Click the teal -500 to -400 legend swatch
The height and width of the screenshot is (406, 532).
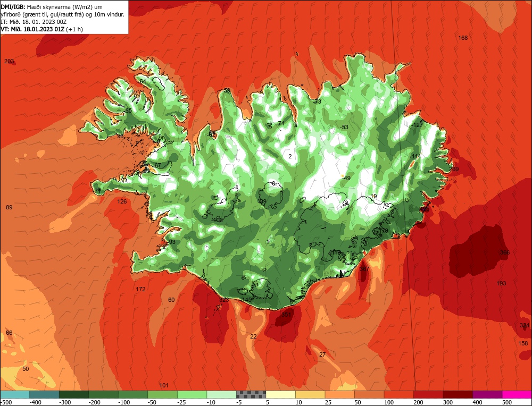15,394
